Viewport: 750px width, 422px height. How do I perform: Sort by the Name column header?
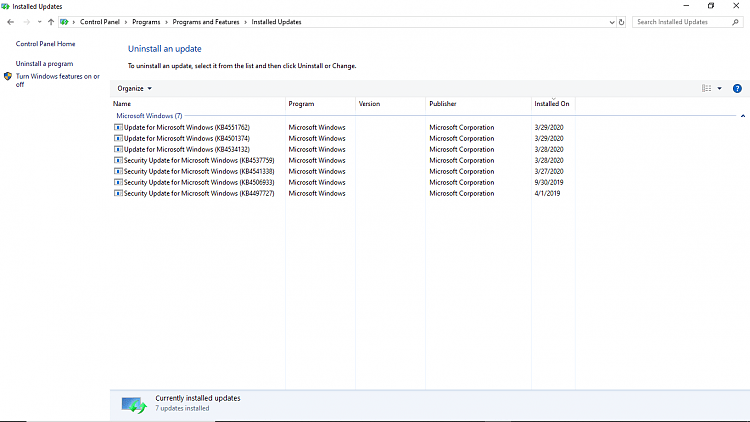198,104
